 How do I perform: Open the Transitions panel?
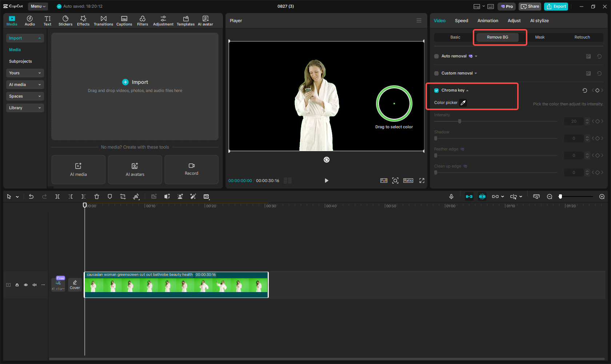[x=103, y=21]
